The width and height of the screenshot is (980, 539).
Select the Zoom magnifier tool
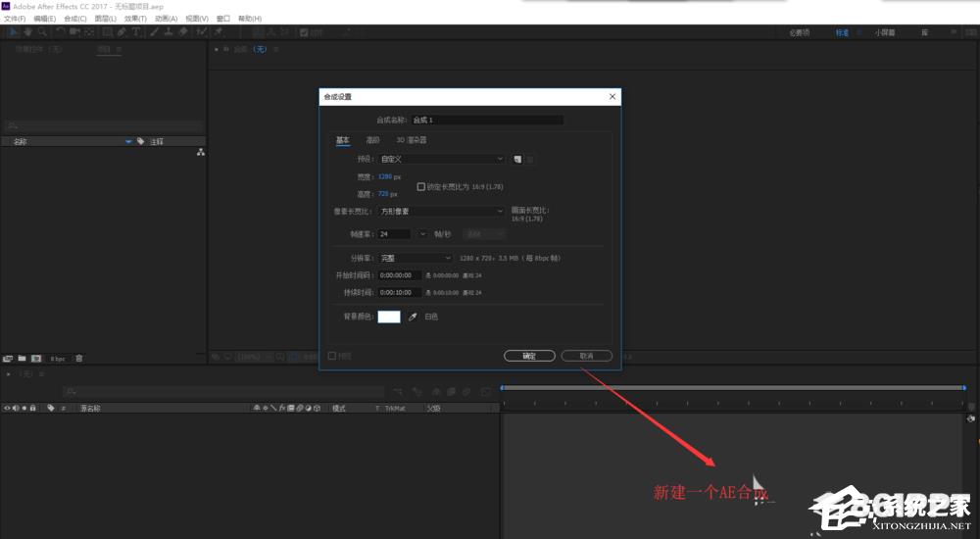click(42, 32)
